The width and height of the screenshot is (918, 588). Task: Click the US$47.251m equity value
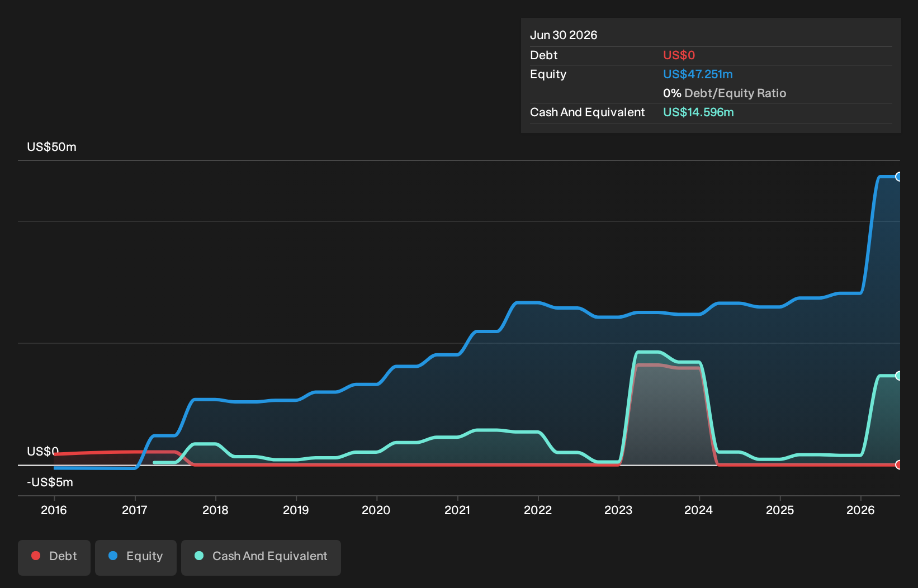pyautogui.click(x=698, y=74)
